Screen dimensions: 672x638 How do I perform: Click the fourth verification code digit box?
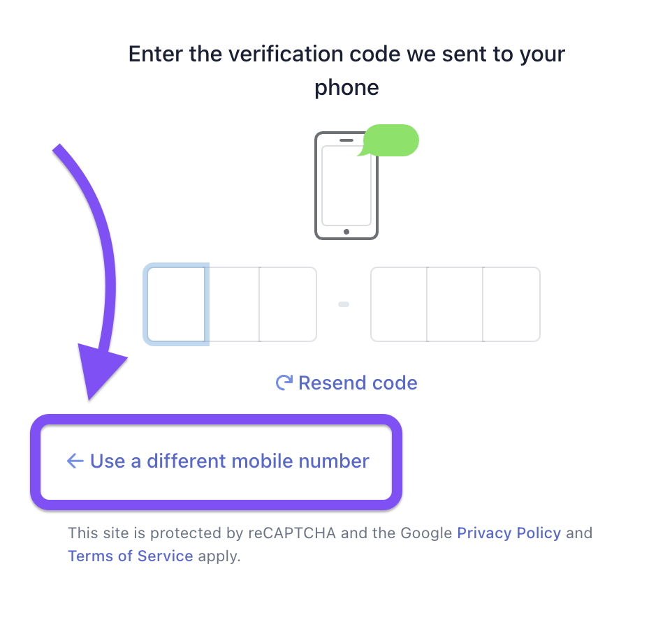point(399,304)
